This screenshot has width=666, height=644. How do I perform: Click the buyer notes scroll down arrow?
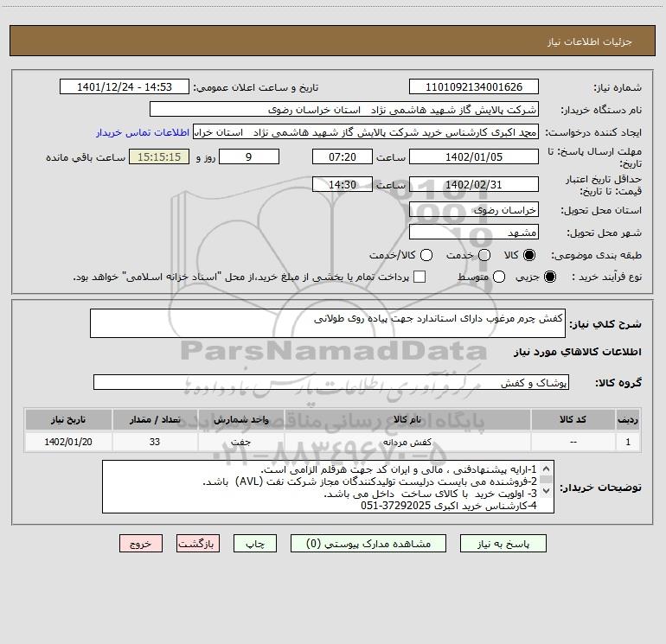547,491
